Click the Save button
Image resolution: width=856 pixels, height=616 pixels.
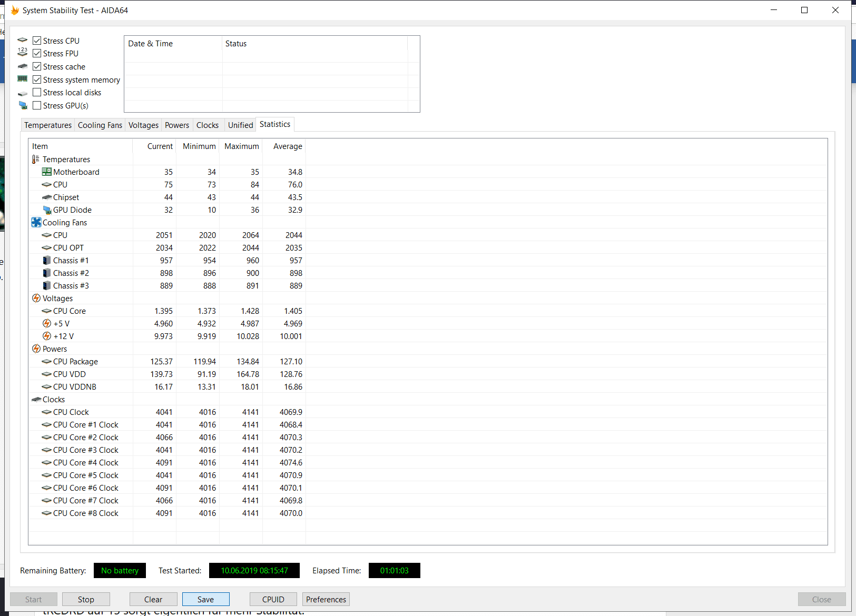pyautogui.click(x=206, y=599)
